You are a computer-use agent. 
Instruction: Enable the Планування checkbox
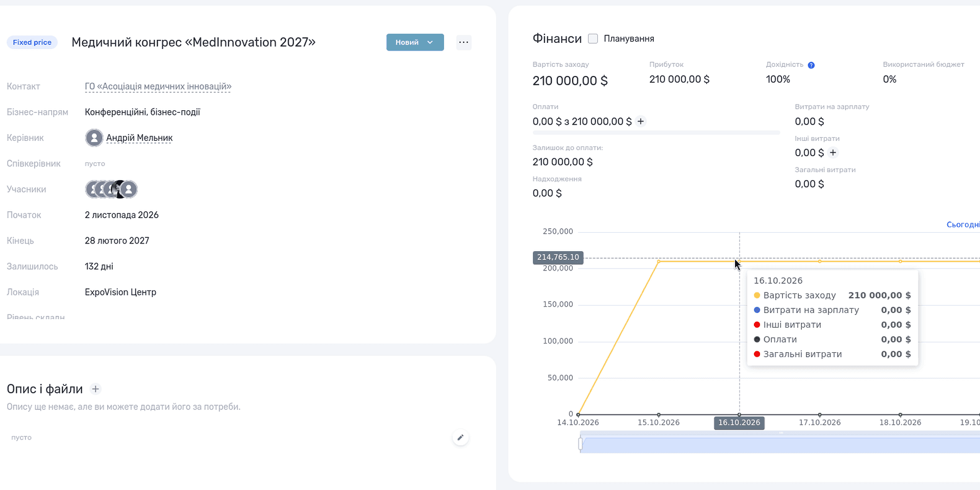(593, 39)
